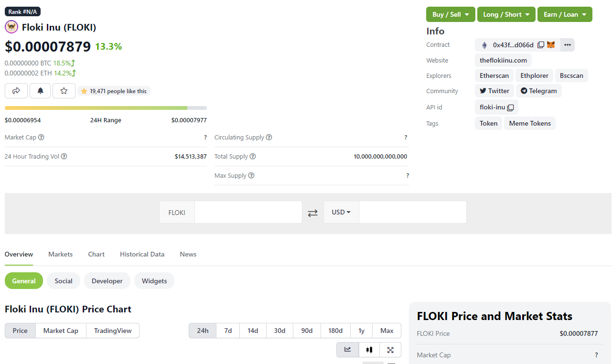Screen dimensions: 612x364
Task: Open more contract options with the ellipsis button
Action: point(567,45)
